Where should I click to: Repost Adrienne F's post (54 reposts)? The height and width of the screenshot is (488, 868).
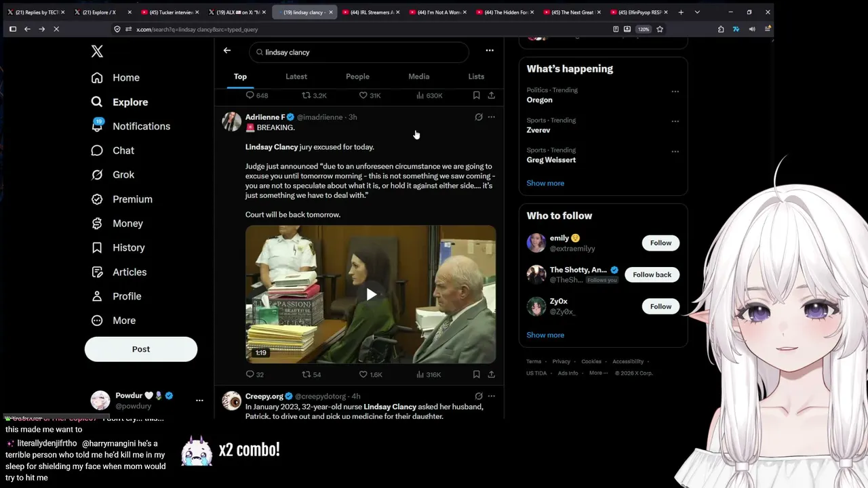tap(311, 374)
